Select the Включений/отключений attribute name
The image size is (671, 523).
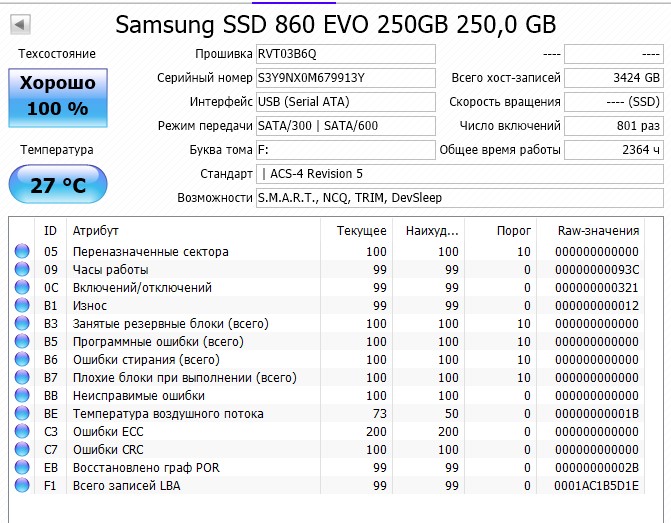142,288
